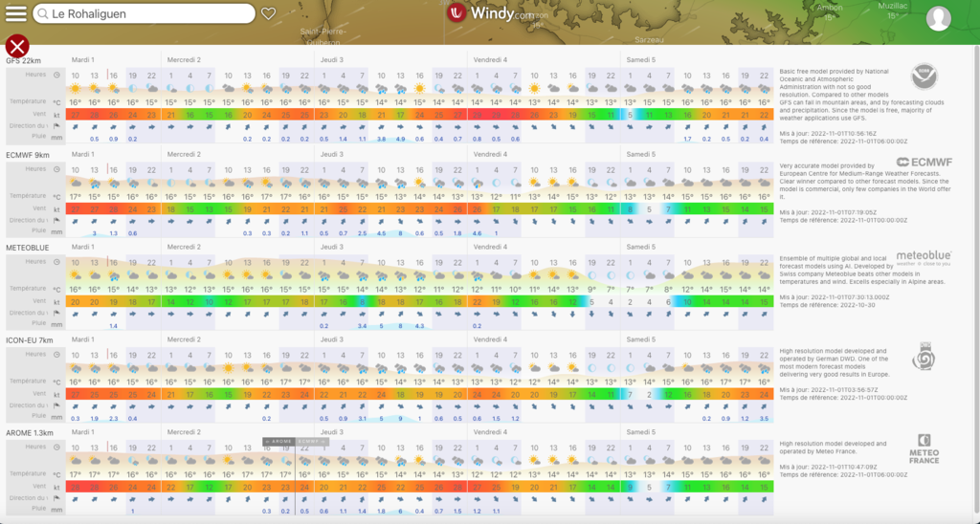
Task: Click the AROME timeline cursor line
Action: tap(295, 478)
